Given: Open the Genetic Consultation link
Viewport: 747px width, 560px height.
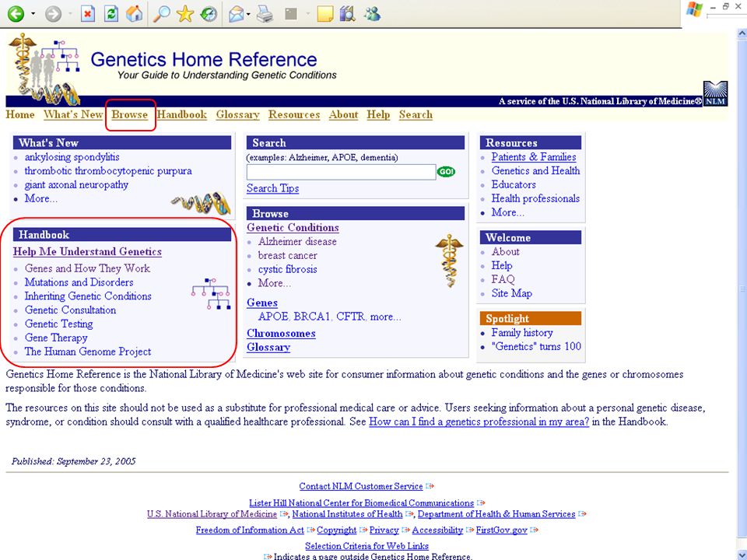Looking at the screenshot, I should (x=71, y=310).
